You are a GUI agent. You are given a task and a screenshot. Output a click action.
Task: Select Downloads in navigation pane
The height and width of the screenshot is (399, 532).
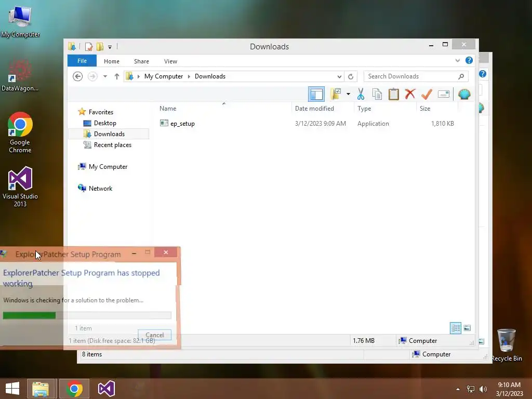109,134
